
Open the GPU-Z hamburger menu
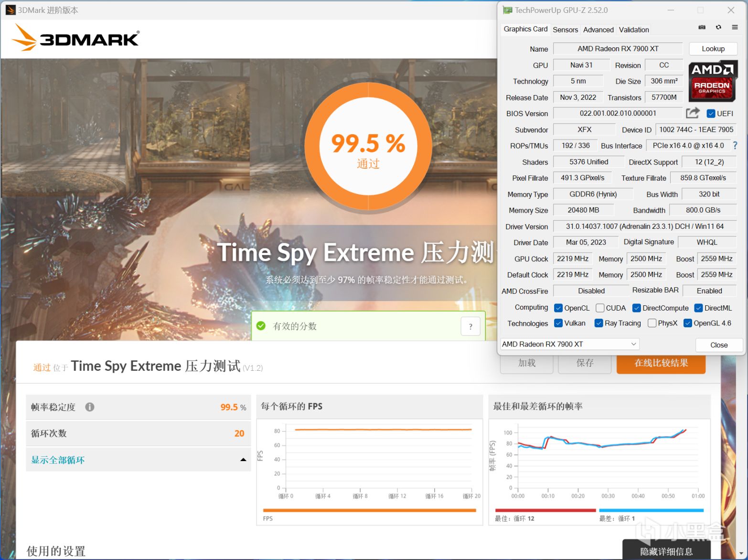pos(735,28)
